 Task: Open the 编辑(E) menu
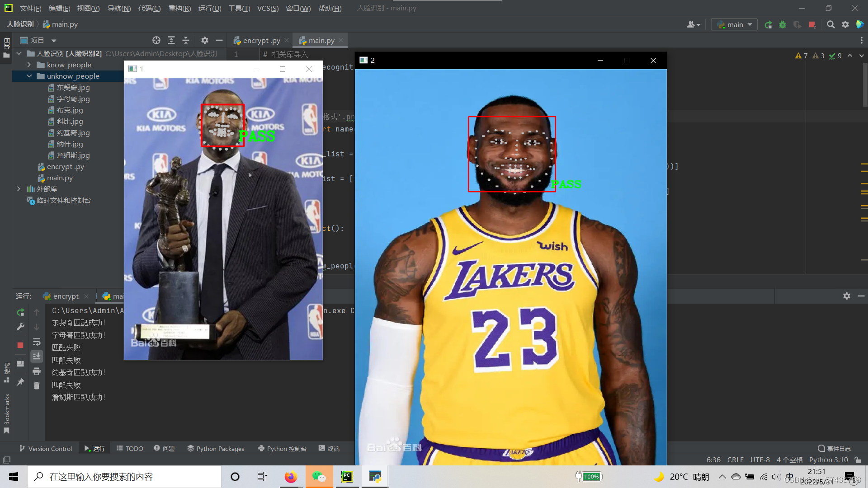point(59,8)
